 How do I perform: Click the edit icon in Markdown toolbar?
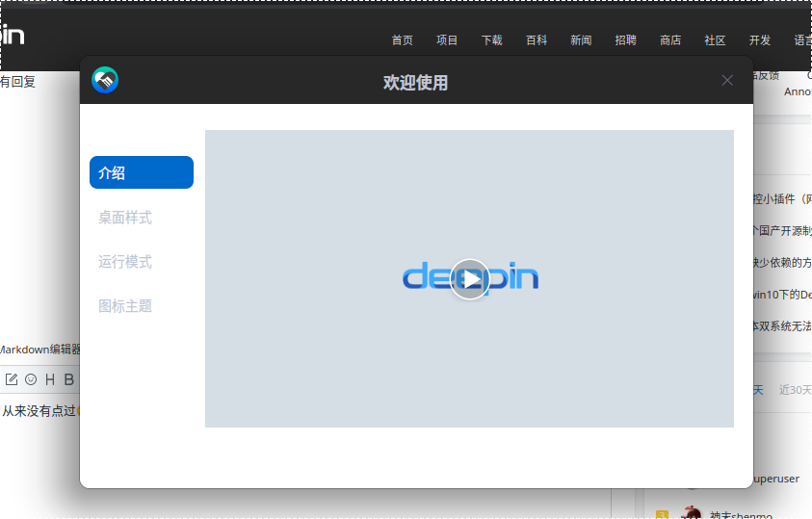(12, 379)
